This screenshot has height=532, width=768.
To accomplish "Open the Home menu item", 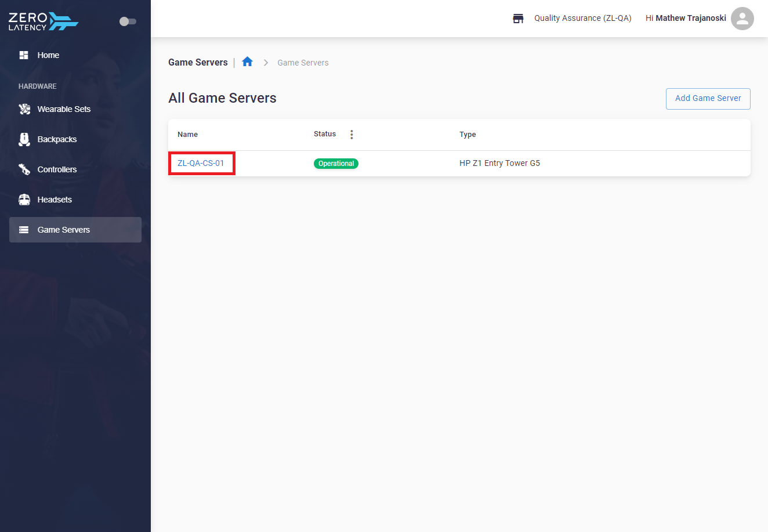I will (x=75, y=55).
